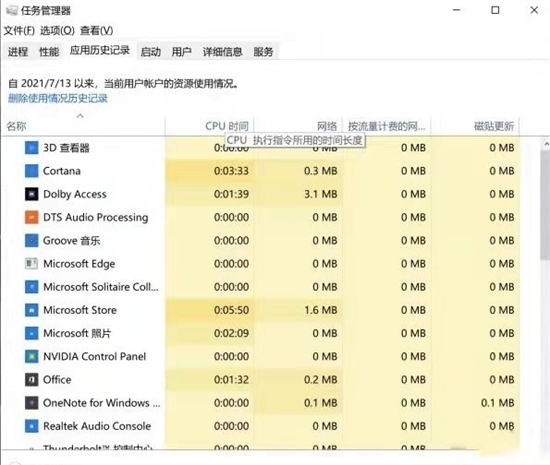
Task: Open the 查看(V) menu
Action: [x=96, y=31]
